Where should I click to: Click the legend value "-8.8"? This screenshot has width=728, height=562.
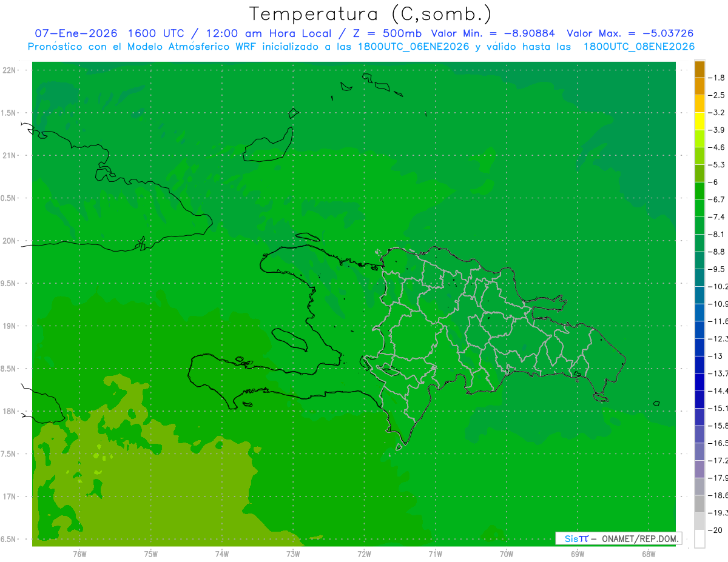click(716, 252)
